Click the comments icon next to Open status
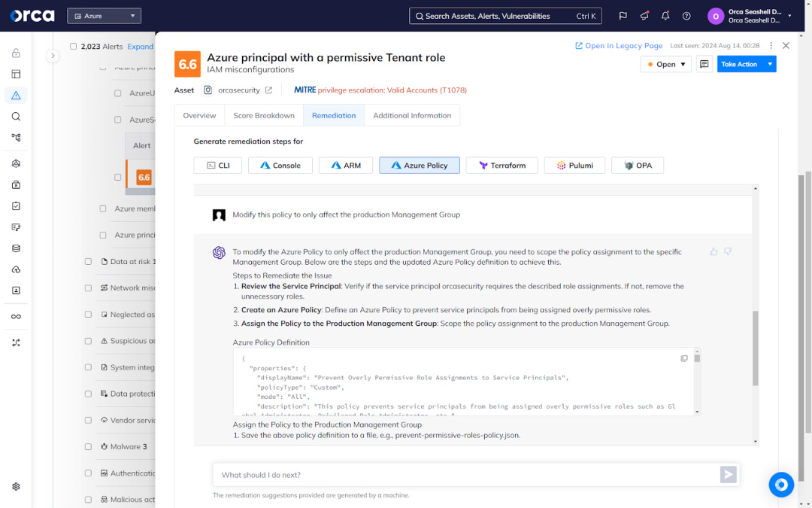 [704, 64]
